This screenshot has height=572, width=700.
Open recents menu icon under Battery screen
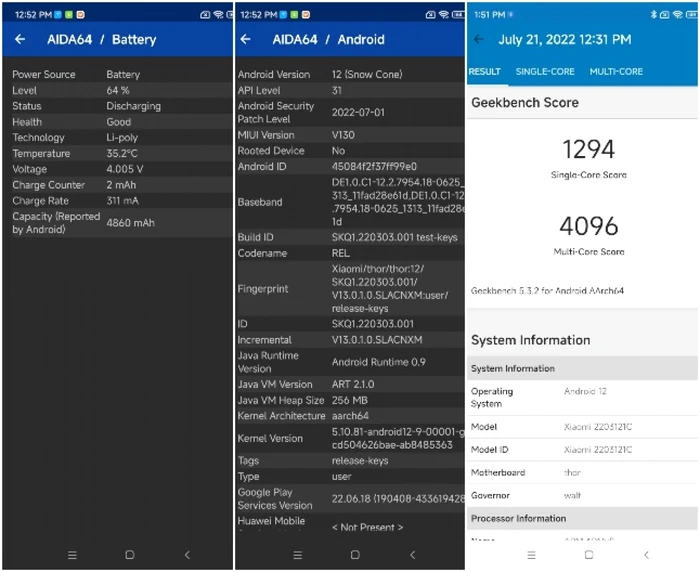[72, 555]
